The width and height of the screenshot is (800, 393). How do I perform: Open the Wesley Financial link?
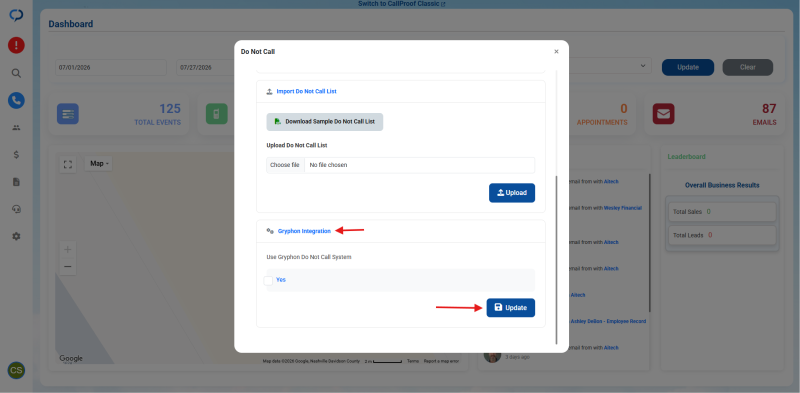coord(622,208)
